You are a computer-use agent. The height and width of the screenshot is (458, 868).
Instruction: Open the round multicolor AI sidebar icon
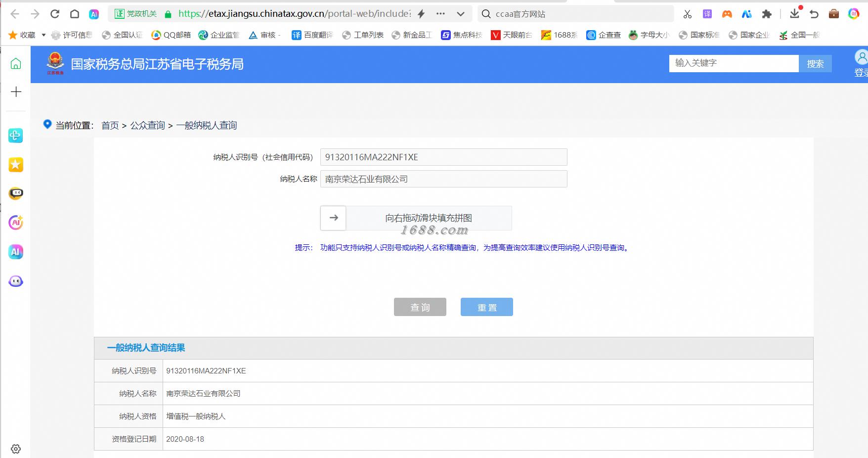[16, 223]
